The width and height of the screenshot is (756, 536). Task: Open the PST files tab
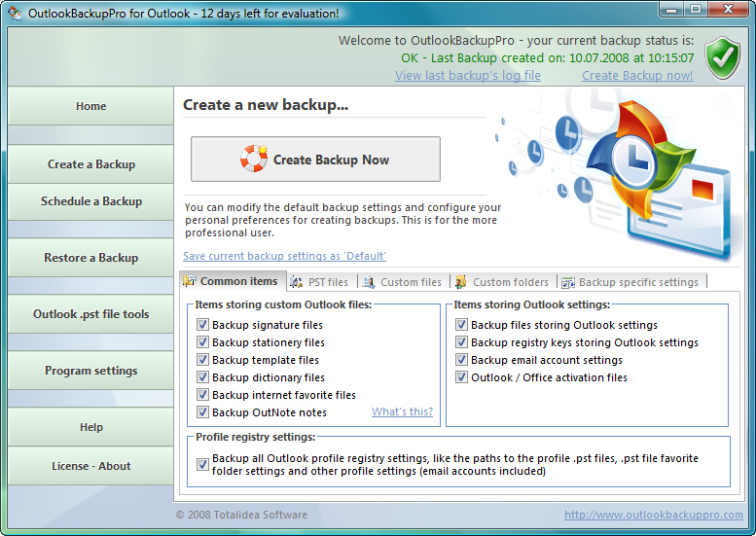(x=322, y=282)
